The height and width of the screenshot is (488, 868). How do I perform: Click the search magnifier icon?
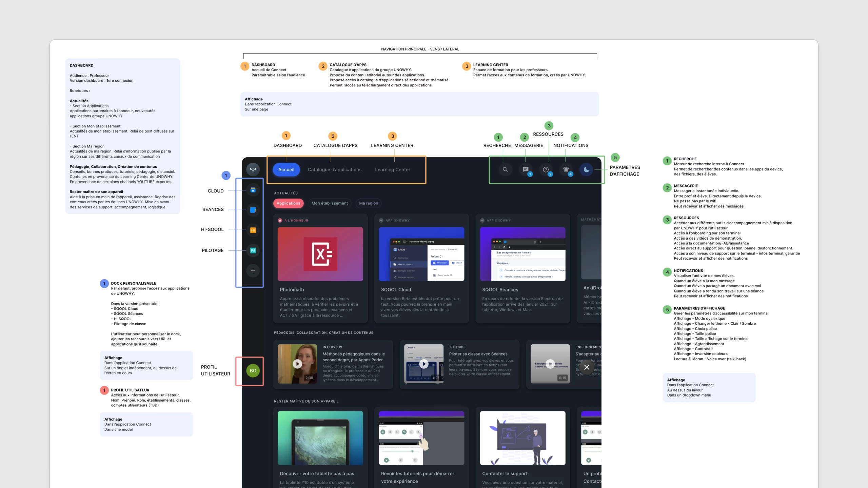505,169
